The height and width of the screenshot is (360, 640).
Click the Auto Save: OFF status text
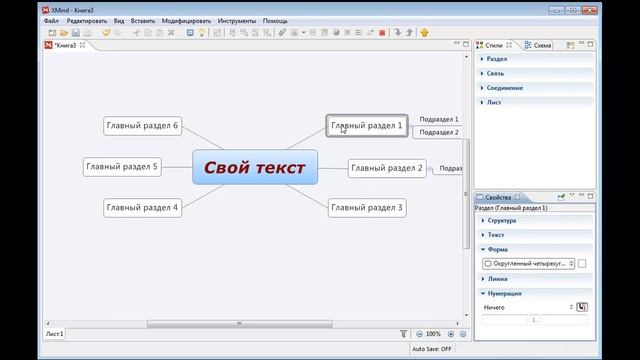coord(431,349)
